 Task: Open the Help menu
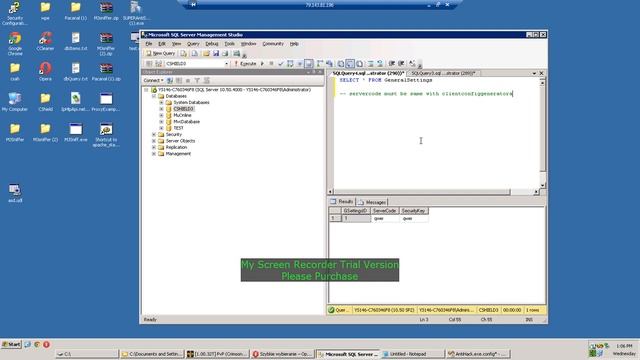294,44
